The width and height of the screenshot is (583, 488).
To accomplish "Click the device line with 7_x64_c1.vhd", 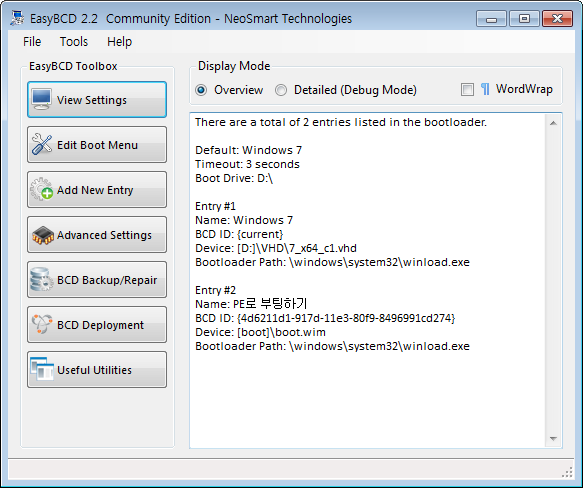I will click(276, 248).
